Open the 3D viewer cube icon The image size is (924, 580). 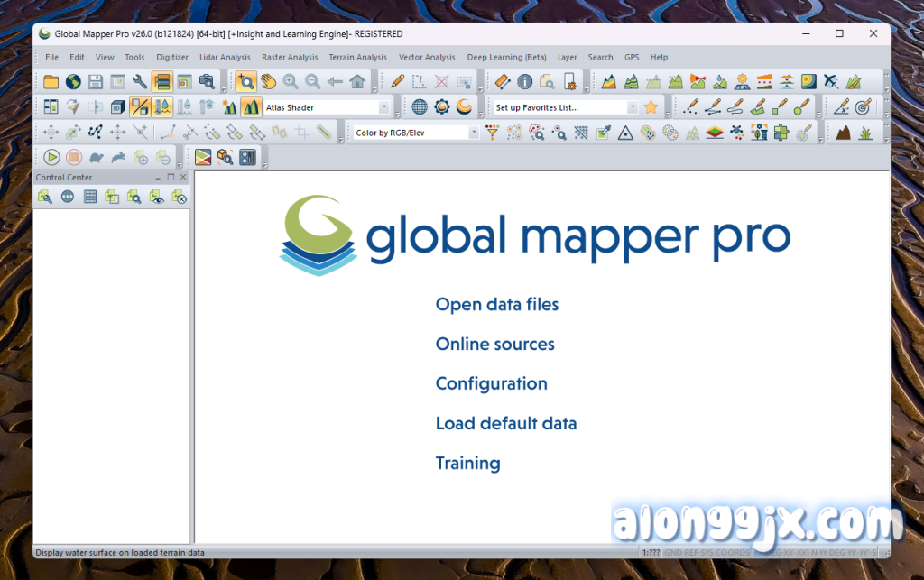[117, 107]
